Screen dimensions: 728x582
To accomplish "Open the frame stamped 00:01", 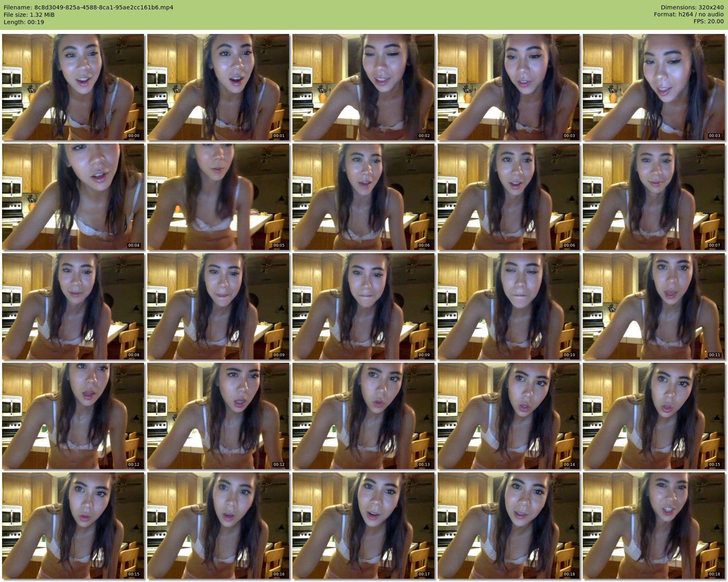I will [218, 87].
